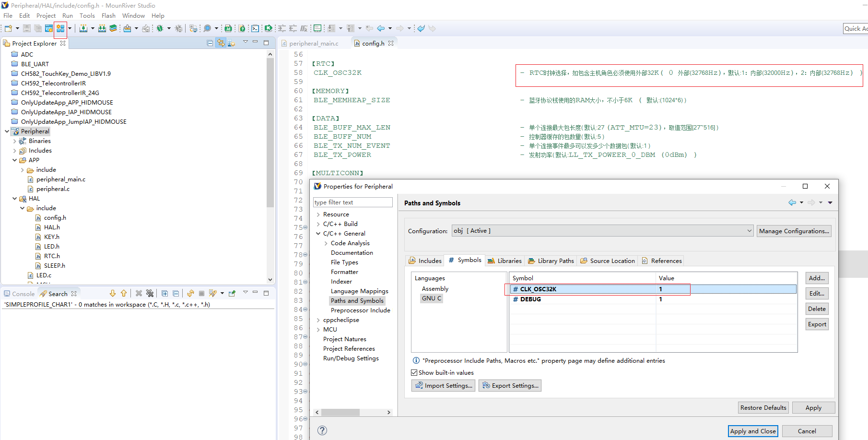Screen dimensions: 868x440
Task: Expand all results in Search view
Action: [164, 293]
